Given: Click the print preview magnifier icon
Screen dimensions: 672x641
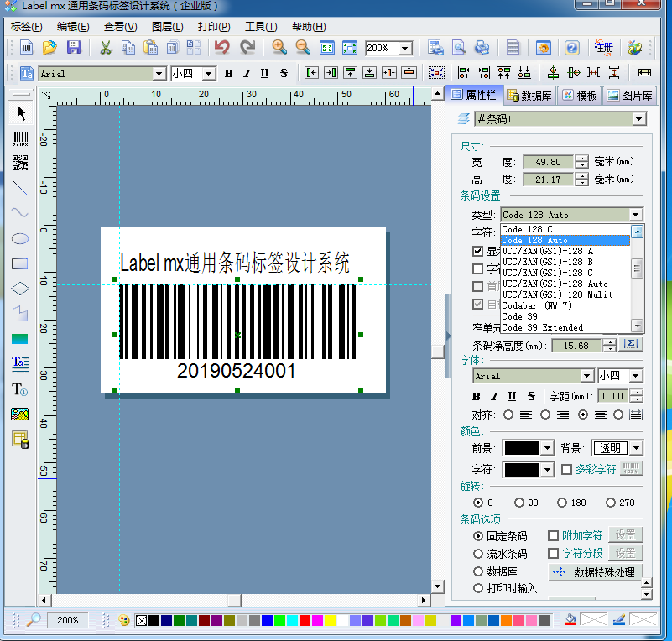Looking at the screenshot, I should [x=459, y=48].
